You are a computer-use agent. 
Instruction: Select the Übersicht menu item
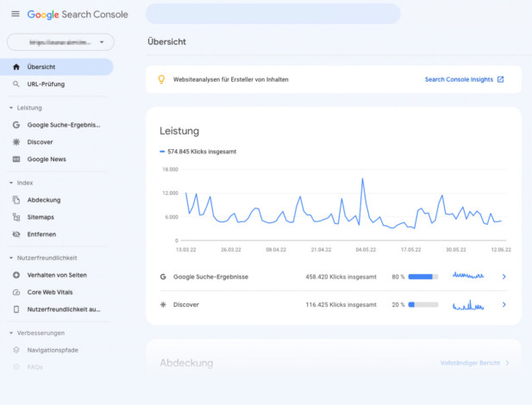[57, 67]
